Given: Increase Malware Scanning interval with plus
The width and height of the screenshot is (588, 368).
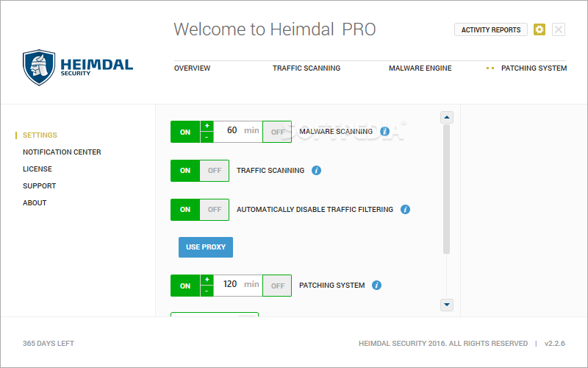Looking at the screenshot, I should tap(207, 126).
